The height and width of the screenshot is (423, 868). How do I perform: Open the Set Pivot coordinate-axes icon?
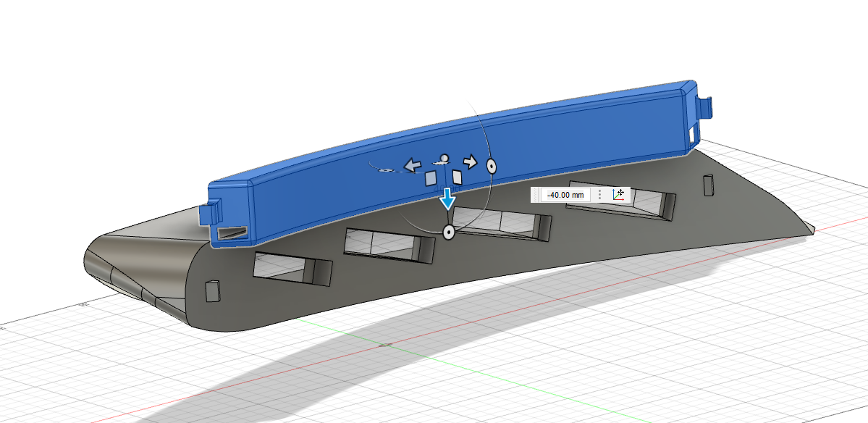click(618, 195)
